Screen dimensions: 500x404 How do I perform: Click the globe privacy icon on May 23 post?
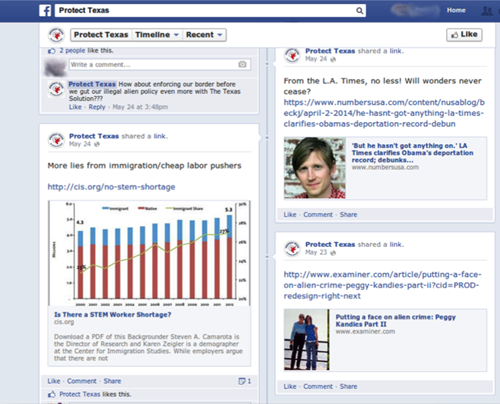[333, 253]
